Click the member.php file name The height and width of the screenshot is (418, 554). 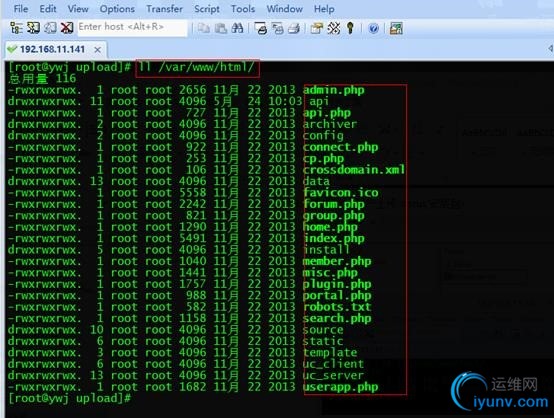(x=337, y=261)
